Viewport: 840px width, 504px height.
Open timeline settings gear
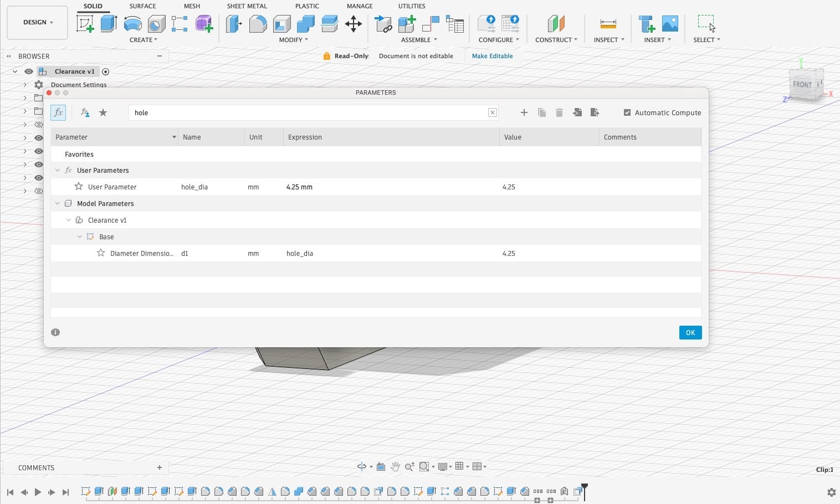click(x=831, y=492)
